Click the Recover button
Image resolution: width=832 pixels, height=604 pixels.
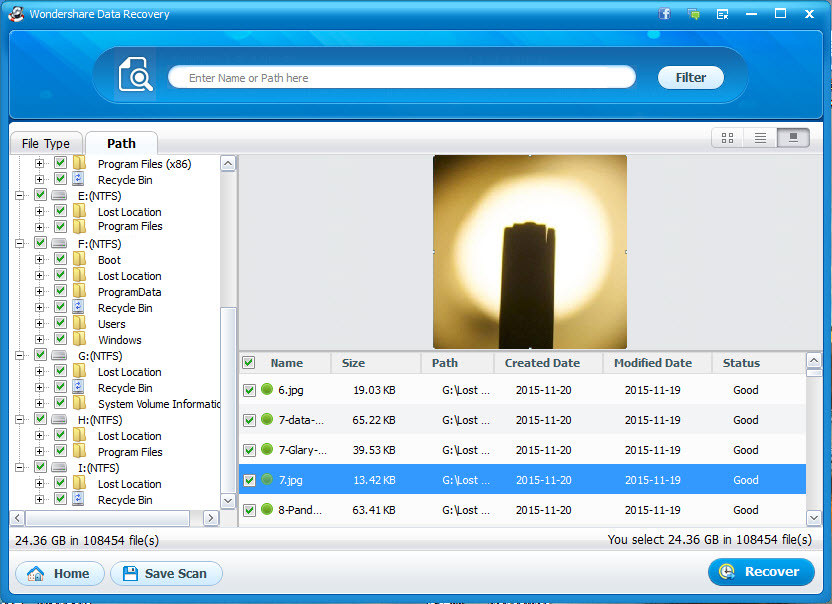(x=761, y=572)
